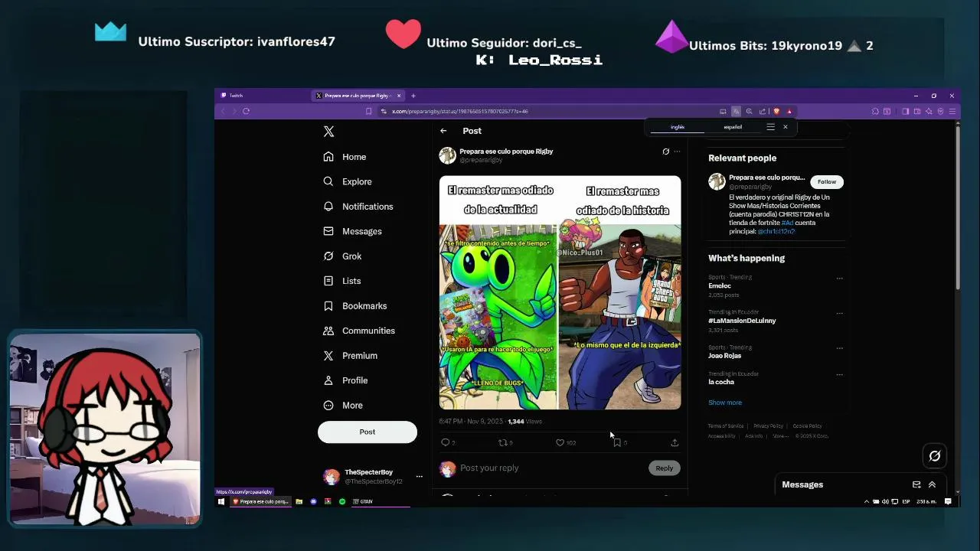Click the back arrow next to Post
The height and width of the screenshot is (551, 980).
coord(443,131)
